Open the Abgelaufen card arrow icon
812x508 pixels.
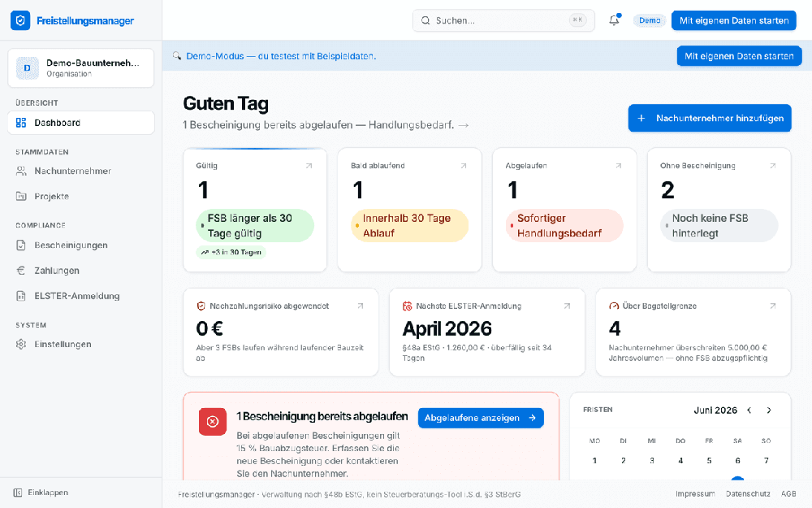tap(618, 166)
